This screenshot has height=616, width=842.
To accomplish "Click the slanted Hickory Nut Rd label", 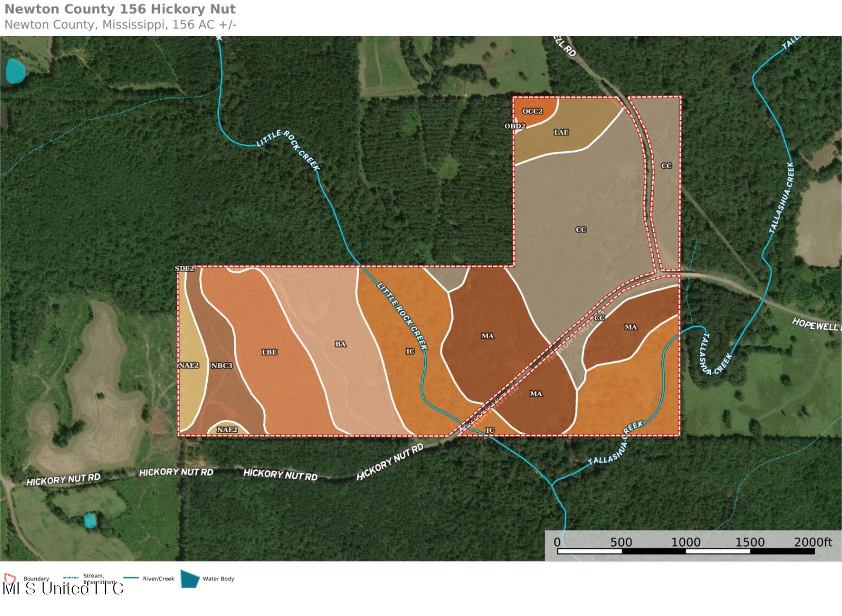I will point(390,462).
